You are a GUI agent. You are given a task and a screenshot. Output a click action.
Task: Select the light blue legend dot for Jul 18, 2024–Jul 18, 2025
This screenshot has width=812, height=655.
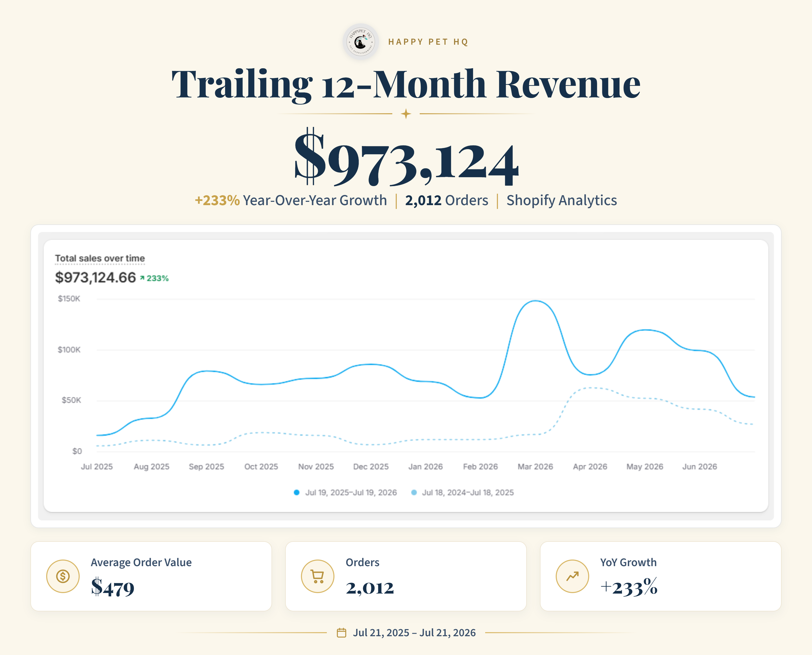[x=414, y=492]
